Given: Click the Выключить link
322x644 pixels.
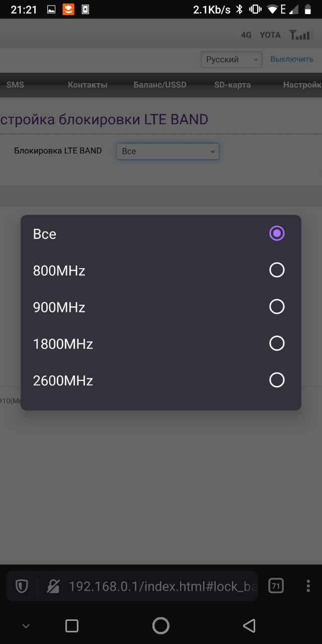Looking at the screenshot, I should (292, 59).
